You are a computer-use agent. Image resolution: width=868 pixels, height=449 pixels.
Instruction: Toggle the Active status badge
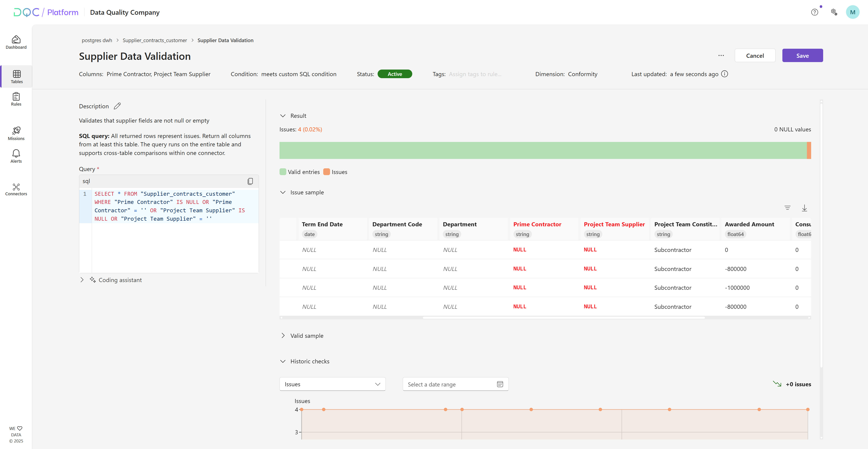point(395,74)
